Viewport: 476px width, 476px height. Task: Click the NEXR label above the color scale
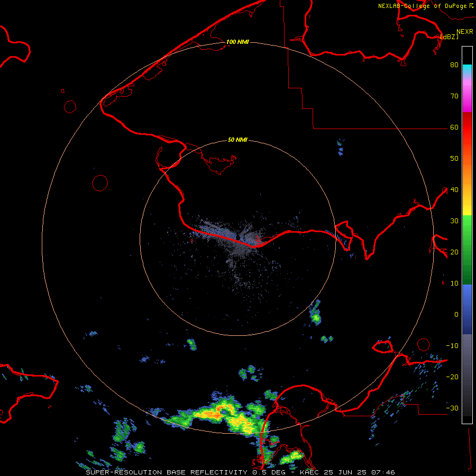tap(465, 32)
